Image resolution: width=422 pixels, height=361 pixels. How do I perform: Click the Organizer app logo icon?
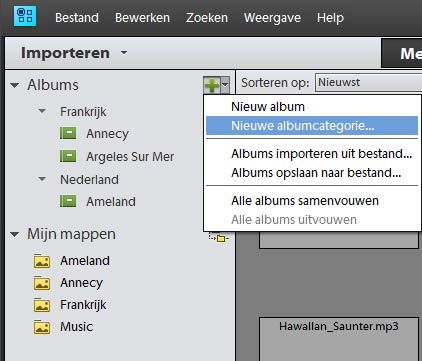click(x=25, y=16)
